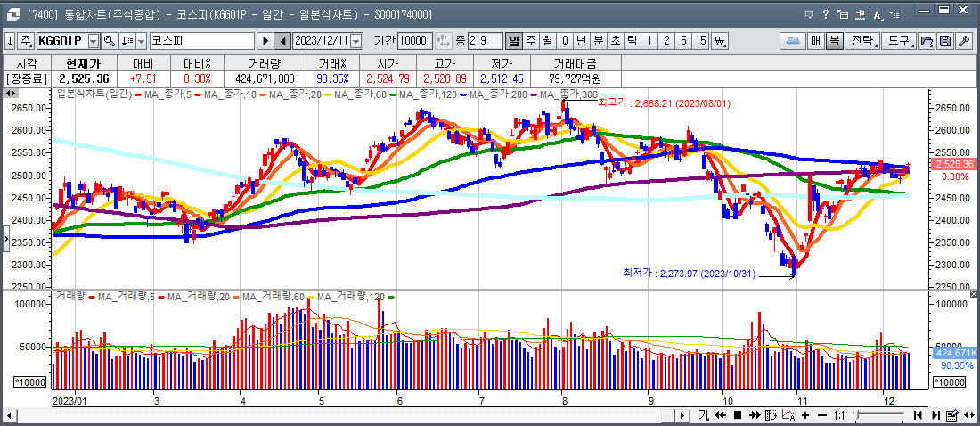Click the 코스피 name field
This screenshot has width=980, height=426.
[201, 41]
